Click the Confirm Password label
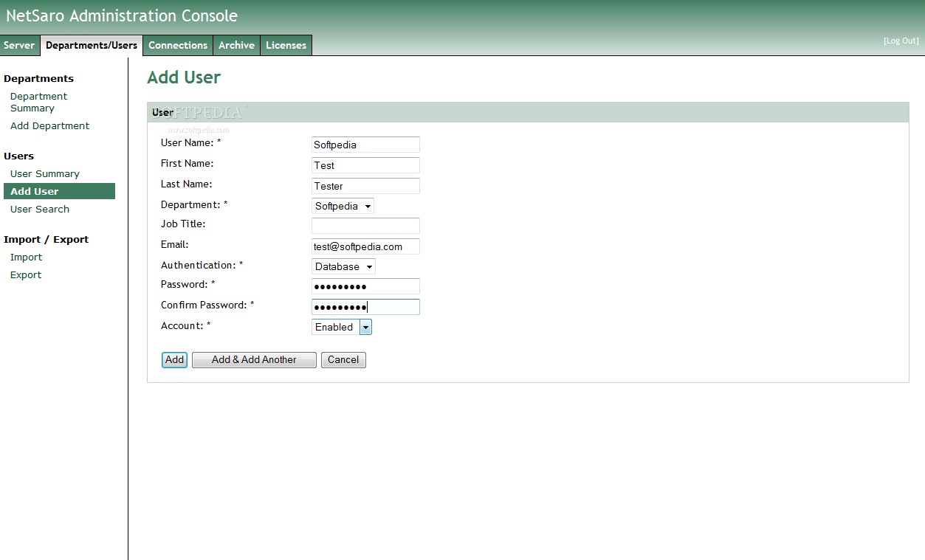925x560 pixels. 207,305
